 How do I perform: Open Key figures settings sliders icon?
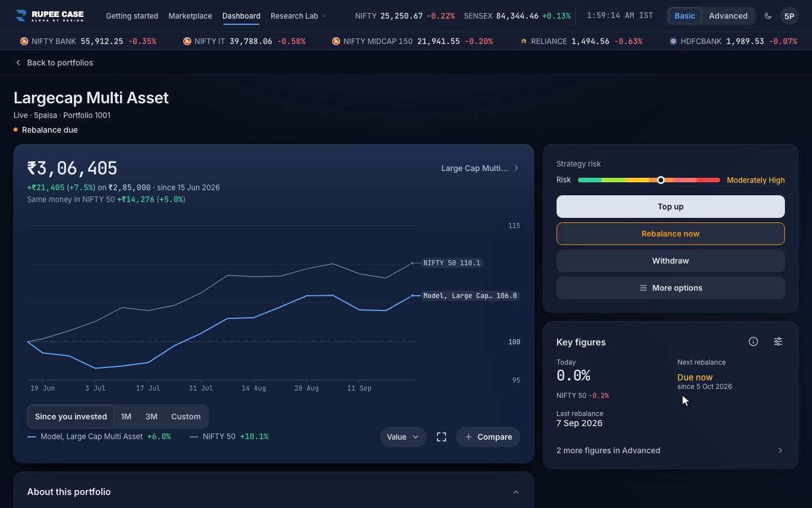click(x=778, y=341)
